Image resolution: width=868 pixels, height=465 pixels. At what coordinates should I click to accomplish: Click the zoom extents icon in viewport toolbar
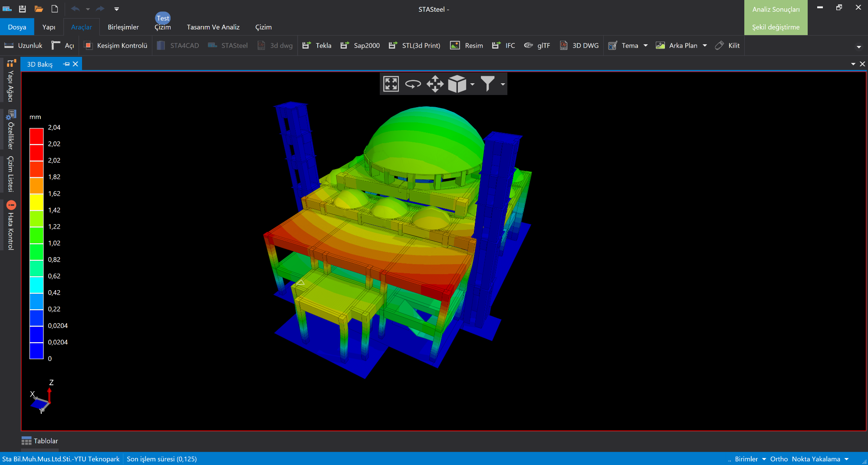(391, 84)
